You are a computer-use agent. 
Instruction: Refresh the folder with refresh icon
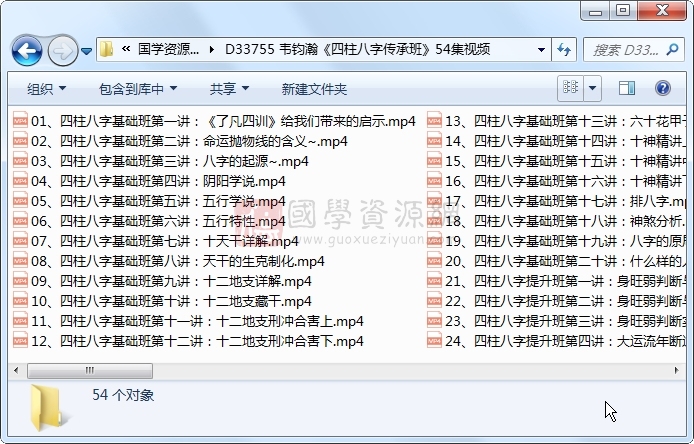coord(564,50)
